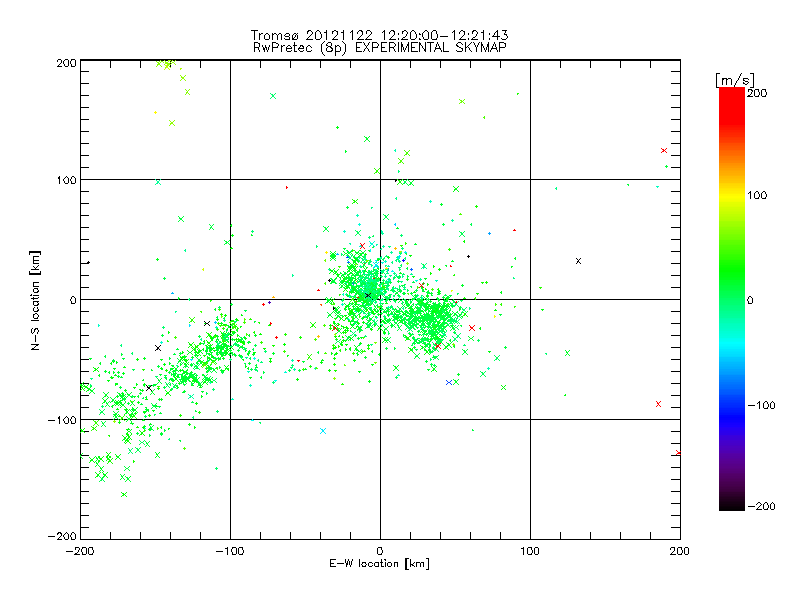Viewport: 800px width, 600px height.
Task: Click the y-axis tick label '200'
Action: click(66, 63)
